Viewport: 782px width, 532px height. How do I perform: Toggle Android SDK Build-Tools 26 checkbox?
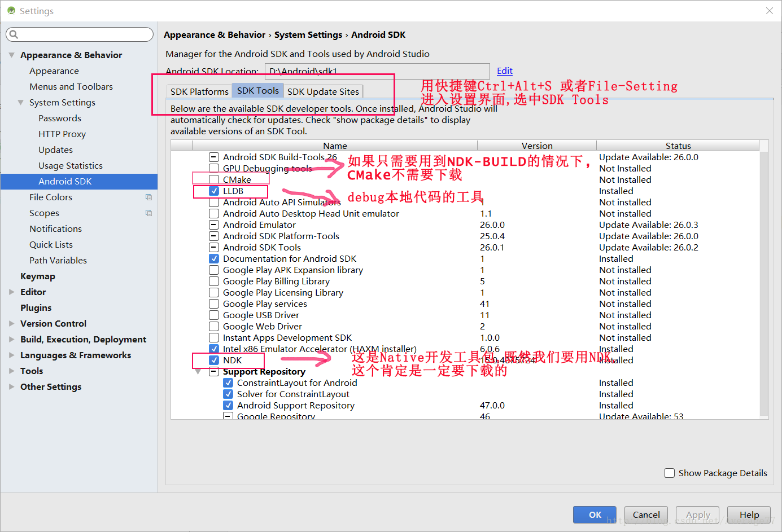214,157
